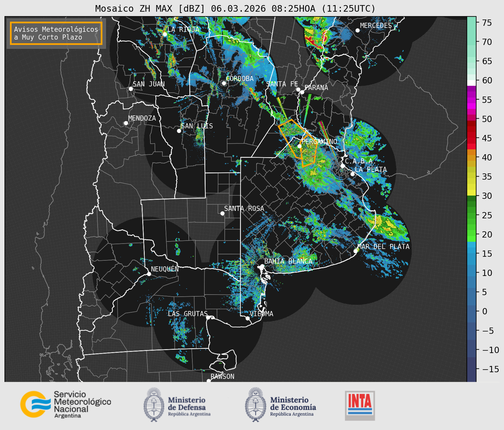
Task: Click the CORDOBA label text
Action: (240, 79)
